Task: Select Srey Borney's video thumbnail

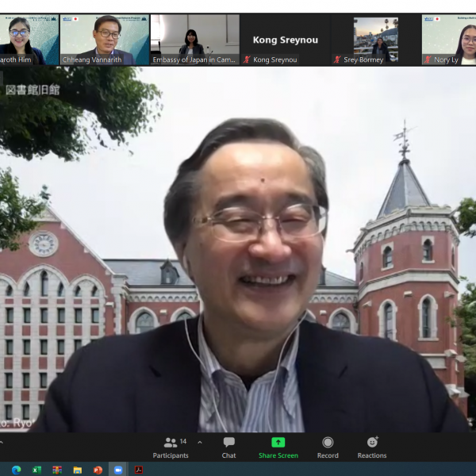Action: click(x=375, y=39)
